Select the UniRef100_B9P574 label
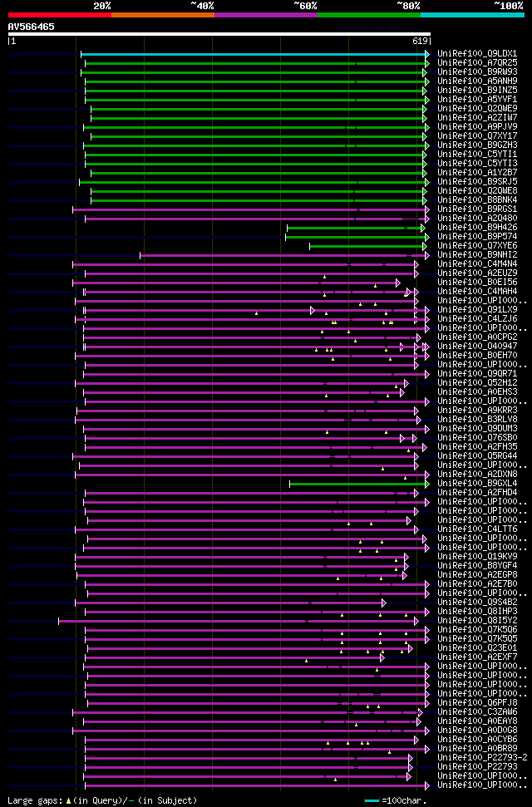This screenshot has height=807, width=532. [477, 237]
